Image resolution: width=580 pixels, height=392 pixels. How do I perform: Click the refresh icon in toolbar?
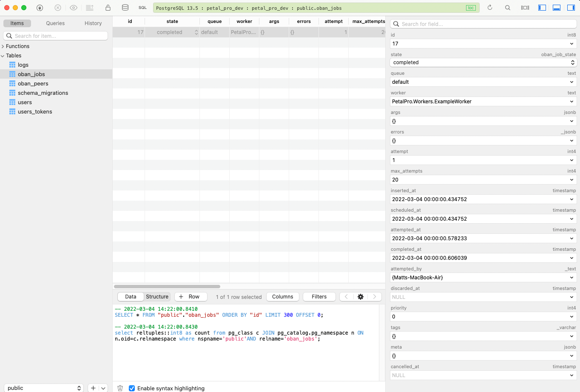tap(490, 8)
